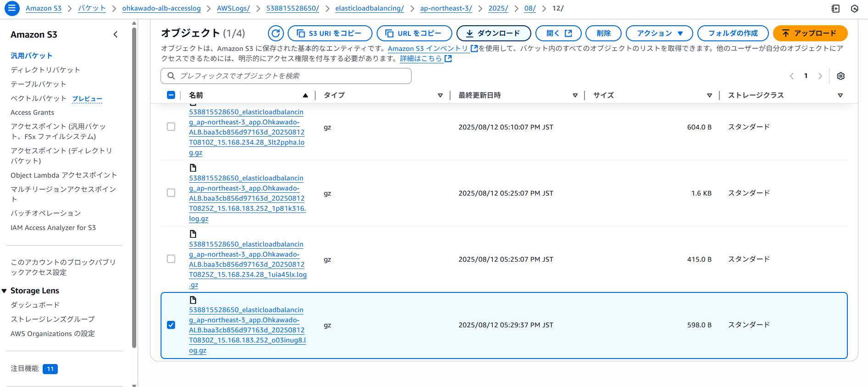Viewport: 868px width, 387px height.
Task: Open このアカウントのブロックパブリックアクセス設定
Action: (63, 267)
